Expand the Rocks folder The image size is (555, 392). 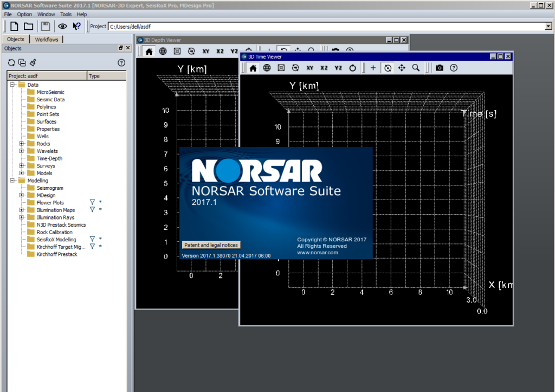click(22, 144)
